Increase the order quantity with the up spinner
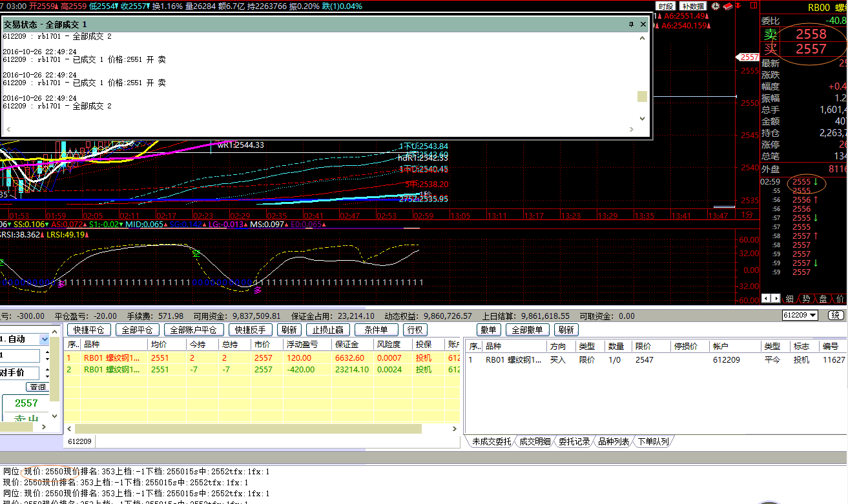Viewport: 848px width, 504px height. [x=47, y=352]
